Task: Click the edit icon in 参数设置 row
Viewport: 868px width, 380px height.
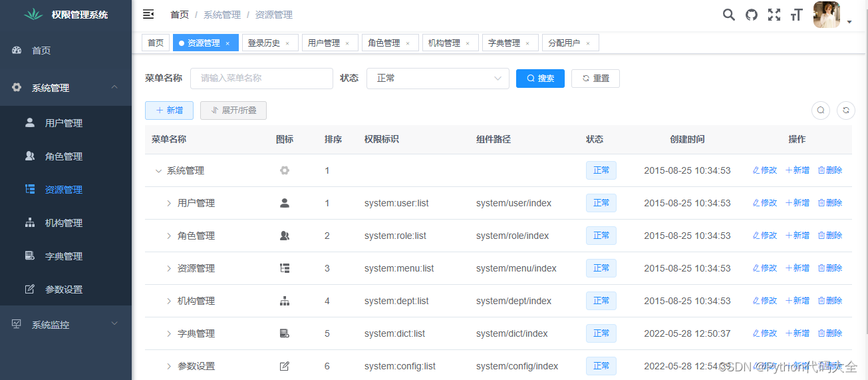Action: [285, 366]
